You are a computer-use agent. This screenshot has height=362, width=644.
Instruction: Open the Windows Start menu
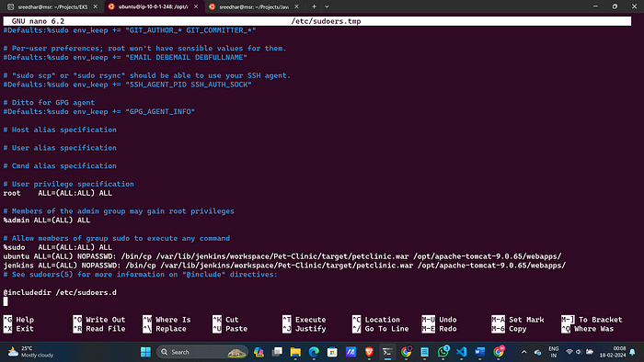[145, 352]
